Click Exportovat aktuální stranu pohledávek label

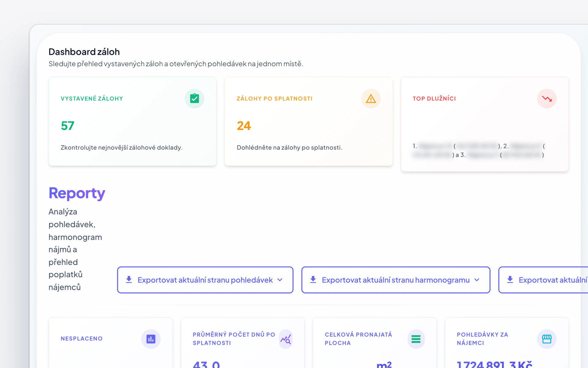(x=205, y=280)
